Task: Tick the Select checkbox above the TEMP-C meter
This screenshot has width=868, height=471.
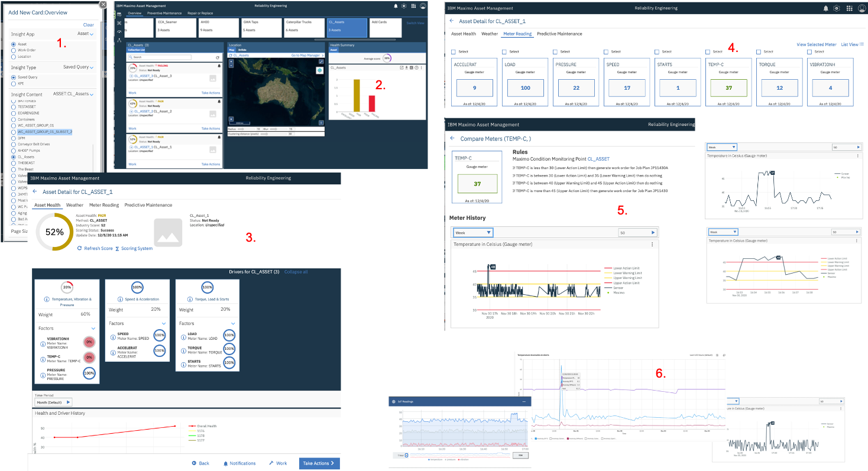Action: point(708,52)
